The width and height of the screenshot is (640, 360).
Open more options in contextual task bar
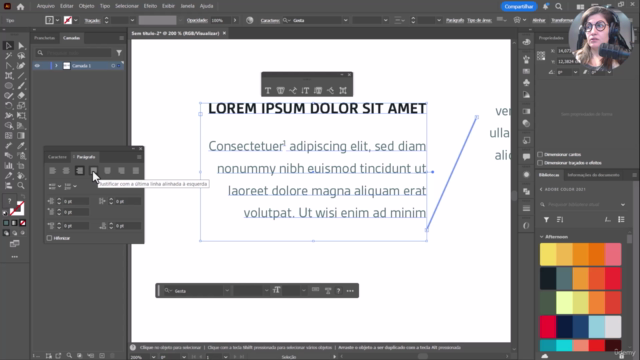click(x=350, y=291)
